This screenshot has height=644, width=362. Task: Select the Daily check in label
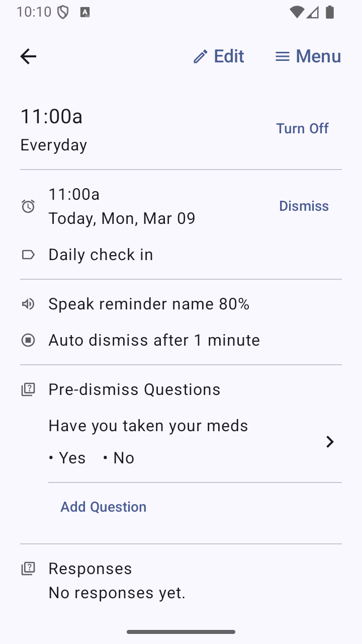coord(101,255)
